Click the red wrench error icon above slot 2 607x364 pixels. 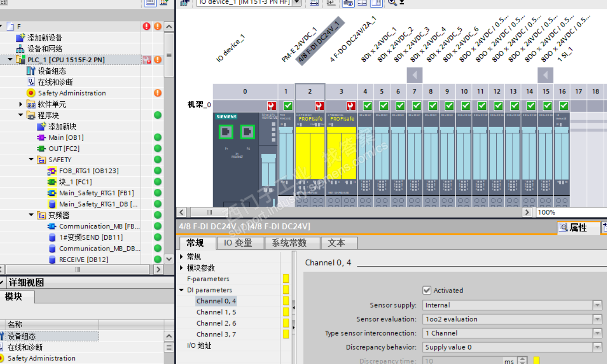click(319, 106)
